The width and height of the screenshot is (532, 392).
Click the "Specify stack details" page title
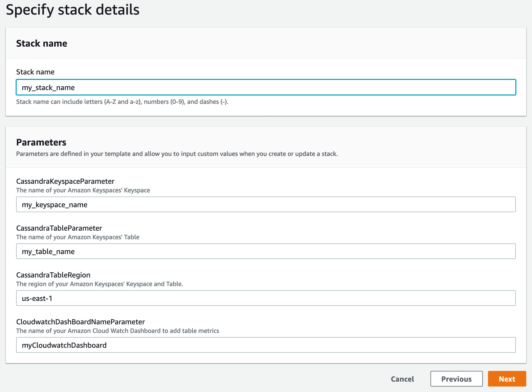pyautogui.click(x=73, y=10)
